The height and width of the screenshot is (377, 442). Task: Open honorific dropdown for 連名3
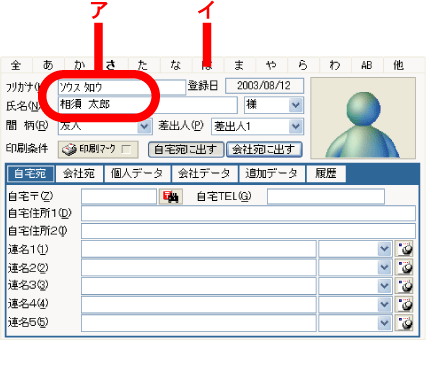tap(384, 286)
